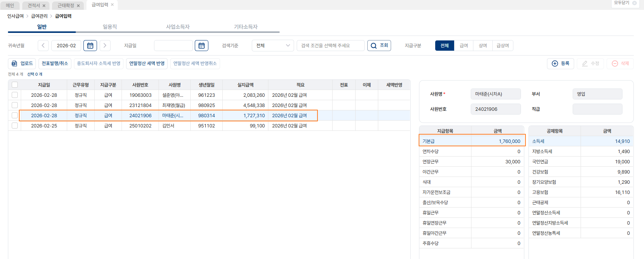The image size is (644, 259).
Task: Click the 건강보험 deduction row
Action: (x=581, y=172)
